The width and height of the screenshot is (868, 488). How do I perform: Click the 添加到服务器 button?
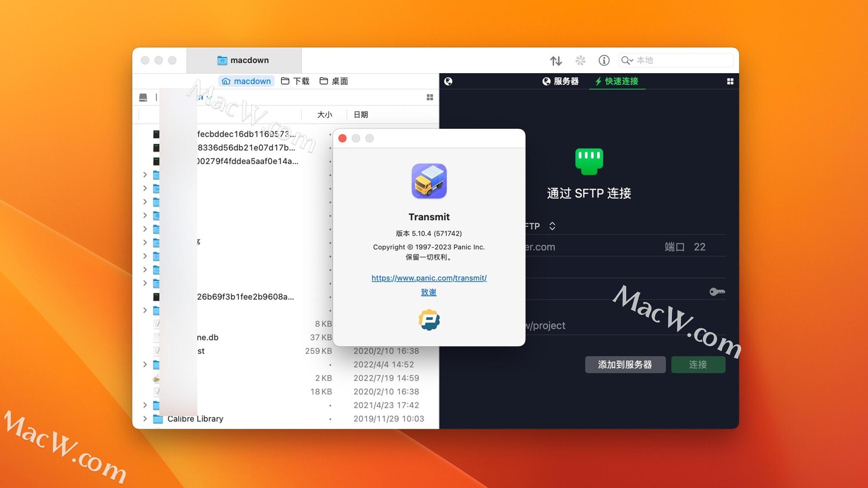[x=625, y=364]
